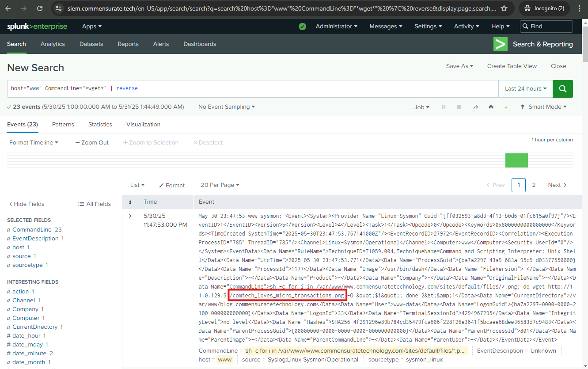Open the Last 24 hours time picker

[526, 89]
